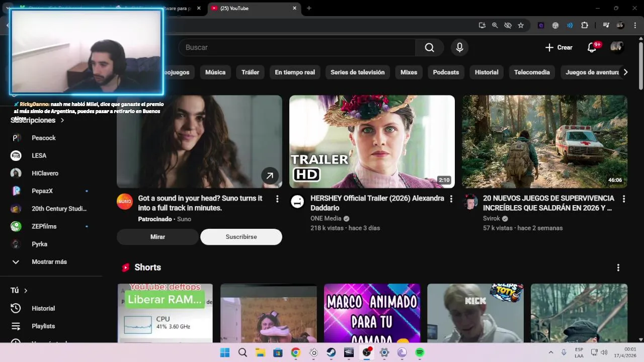Open the 20 NUEVOS JUEGOS title link
644x362 pixels.
click(548, 203)
